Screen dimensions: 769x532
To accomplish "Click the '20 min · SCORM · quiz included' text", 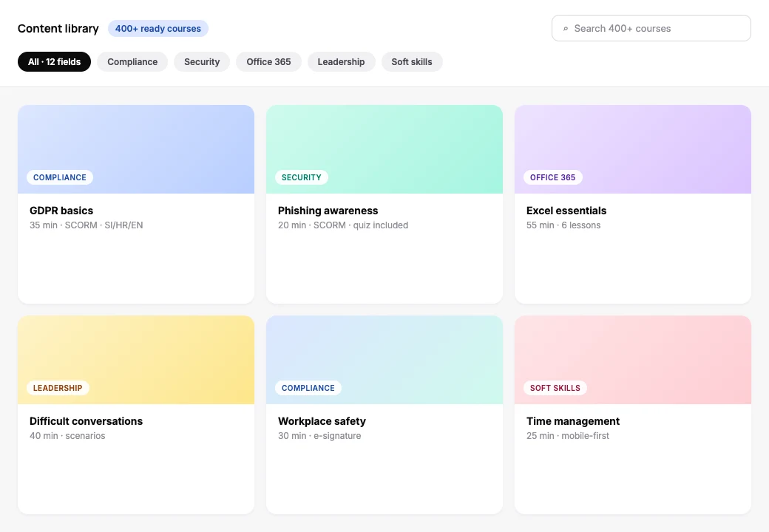I will [x=343, y=225].
